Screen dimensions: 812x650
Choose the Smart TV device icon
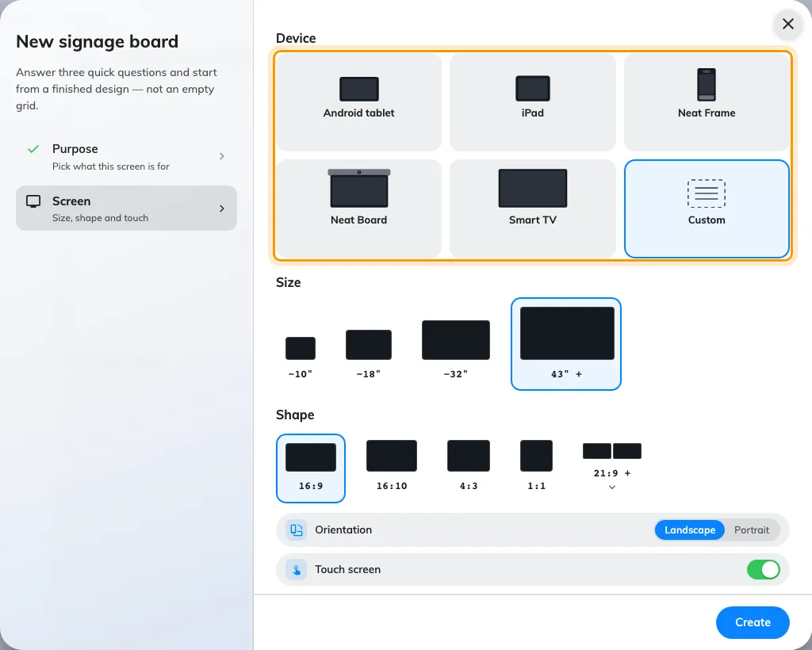coord(532,189)
